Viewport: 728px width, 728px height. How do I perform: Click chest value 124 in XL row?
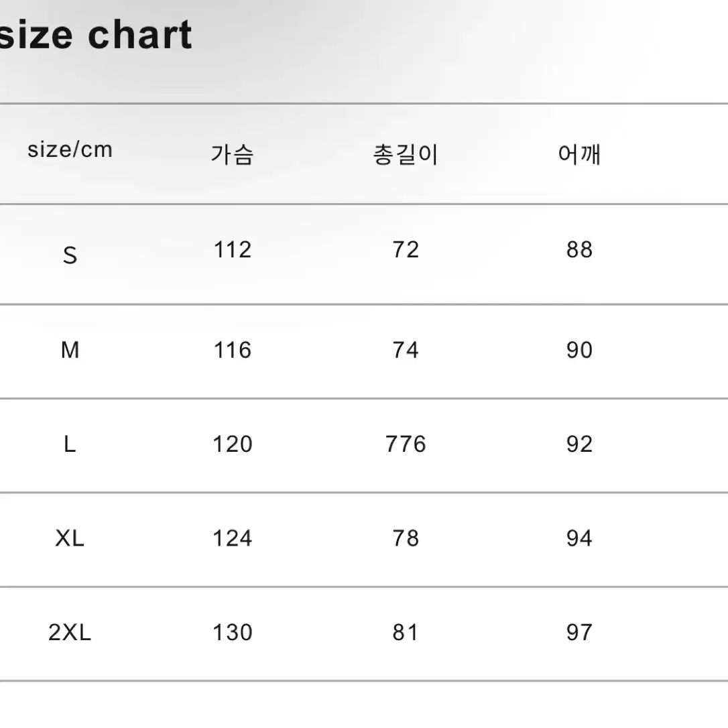(233, 538)
